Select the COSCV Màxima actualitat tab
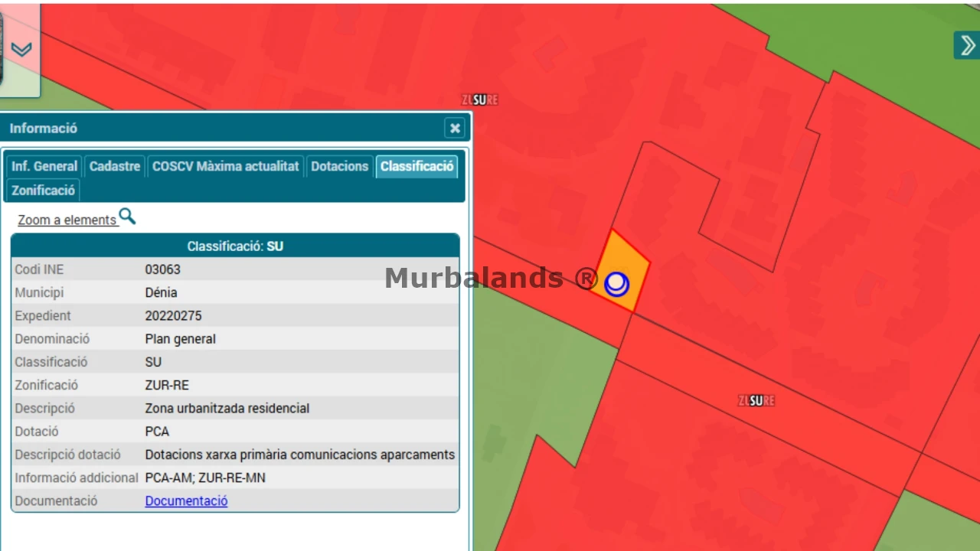This screenshot has width=980, height=551. pyautogui.click(x=225, y=166)
